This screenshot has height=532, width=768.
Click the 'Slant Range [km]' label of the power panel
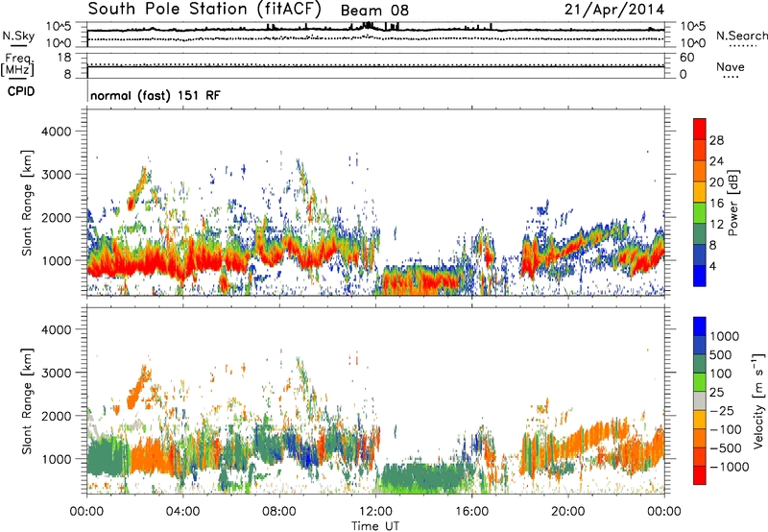click(27, 203)
